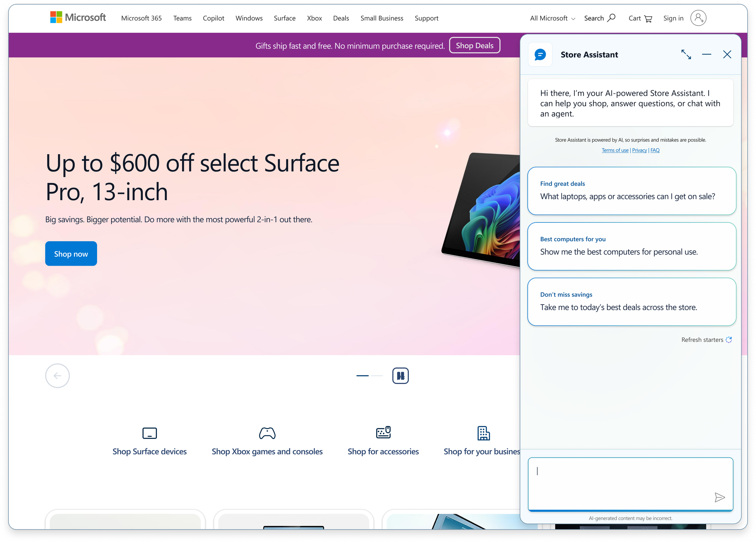Minimize the Store Assistant chat panel
The image size is (756, 542).
coord(706,54)
